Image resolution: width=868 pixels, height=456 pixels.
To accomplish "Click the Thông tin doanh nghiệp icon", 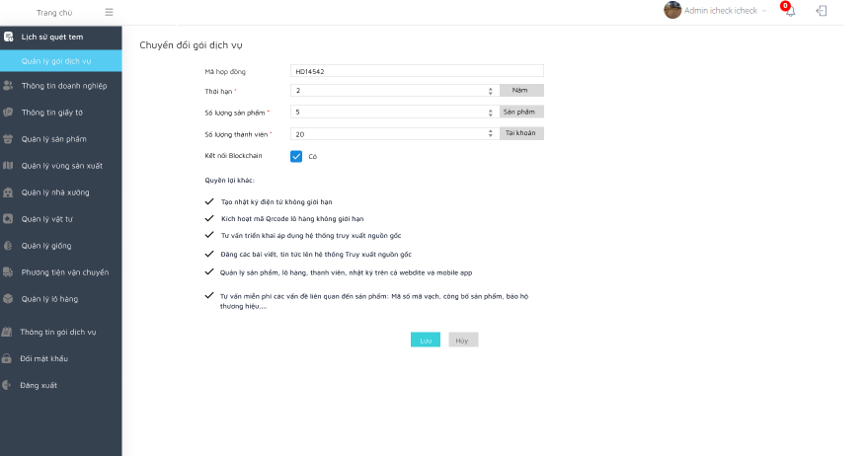I will click(x=8, y=86).
